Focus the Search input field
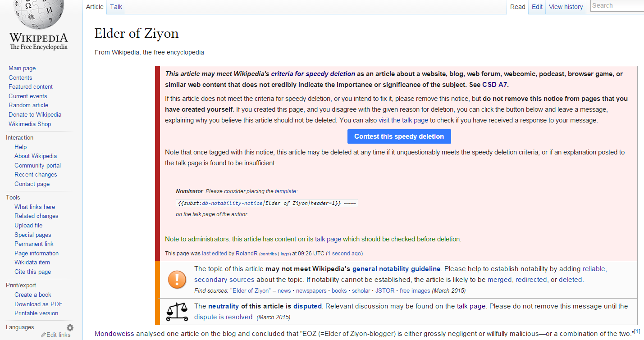The image size is (644, 340). [x=617, y=6]
